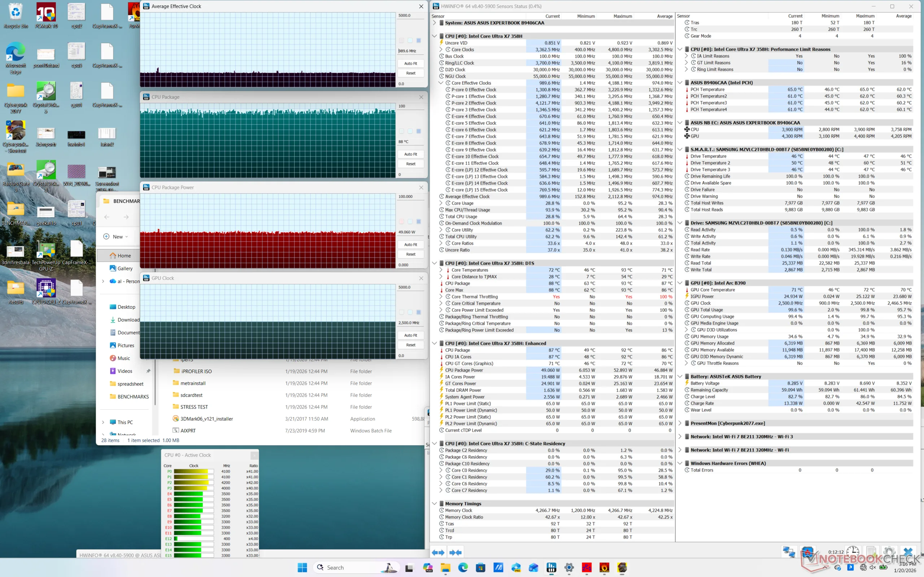Expand the PresentMon Cyberpunk2077.exe sensor group
This screenshot has height=577, width=924.
pyautogui.click(x=680, y=423)
